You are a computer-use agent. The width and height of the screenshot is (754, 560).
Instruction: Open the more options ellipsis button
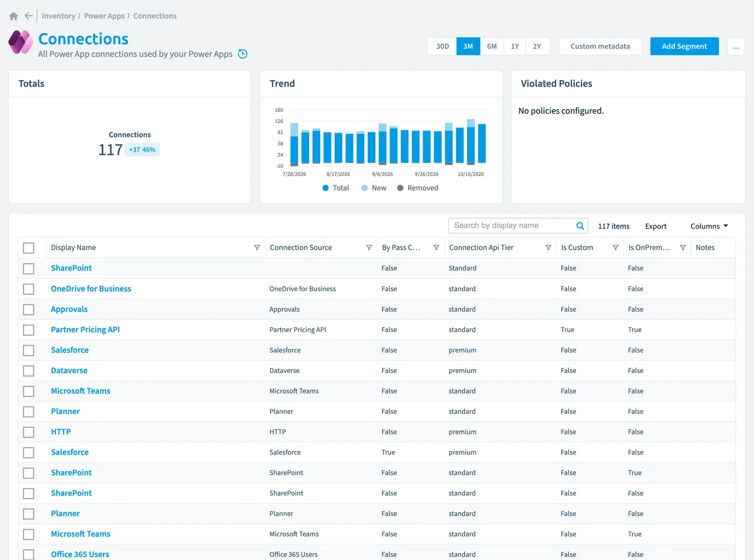pos(736,47)
